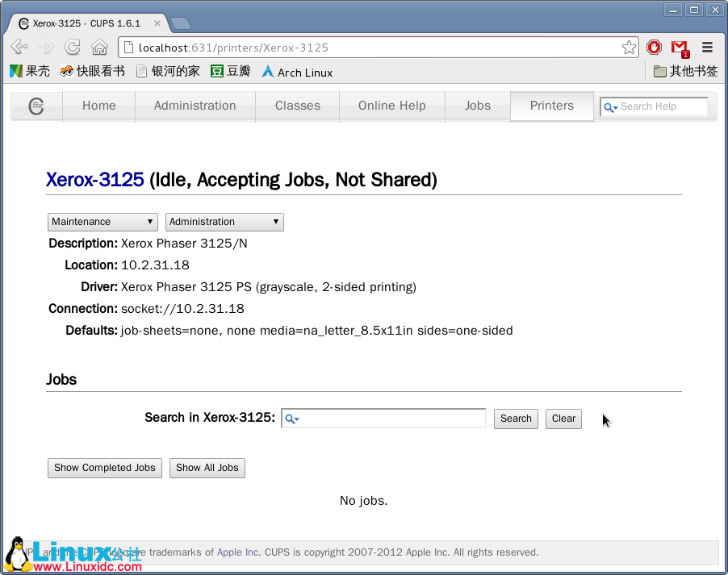Bookmark this page with the star icon
Image resolution: width=728 pixels, height=575 pixels.
click(629, 48)
